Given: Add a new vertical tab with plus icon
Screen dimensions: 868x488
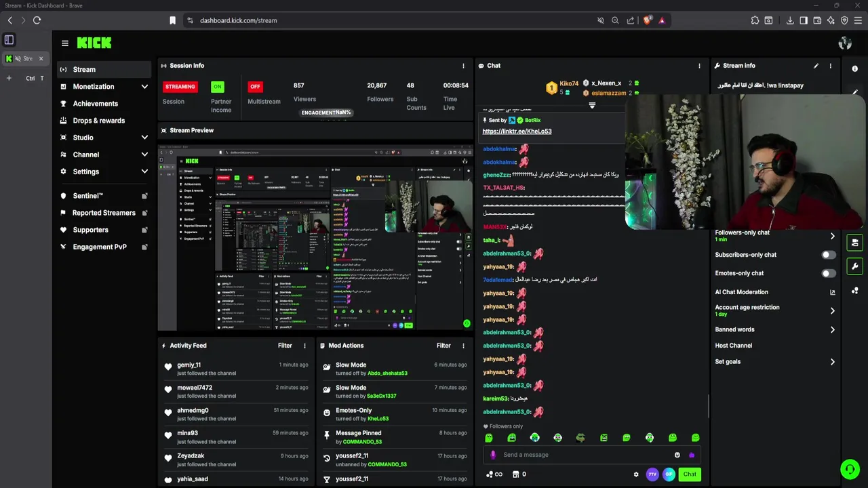Looking at the screenshot, I should point(9,79).
